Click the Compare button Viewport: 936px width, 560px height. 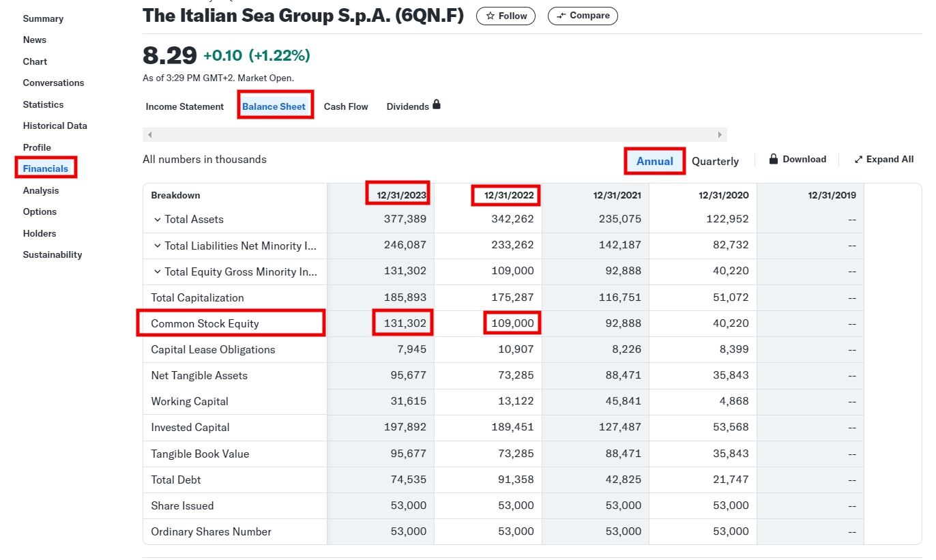click(583, 15)
